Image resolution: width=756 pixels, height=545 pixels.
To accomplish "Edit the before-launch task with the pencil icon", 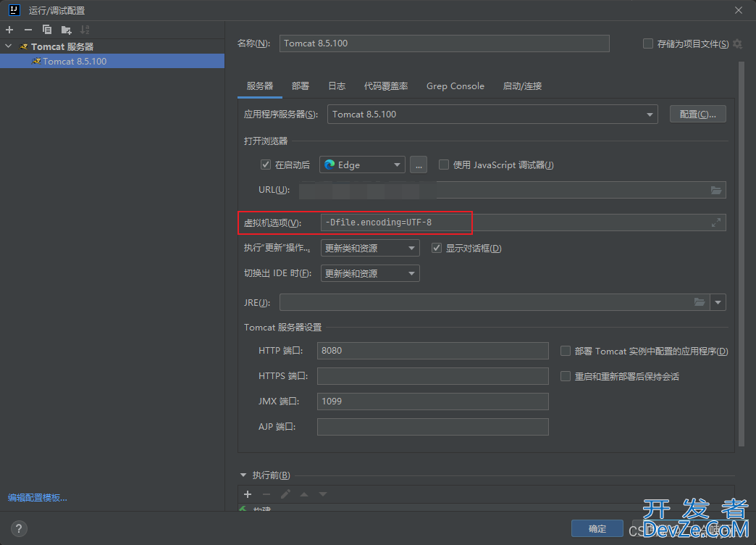I will 285,494.
